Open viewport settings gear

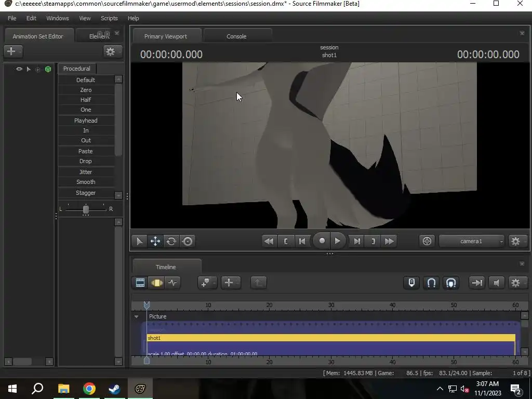pos(516,241)
